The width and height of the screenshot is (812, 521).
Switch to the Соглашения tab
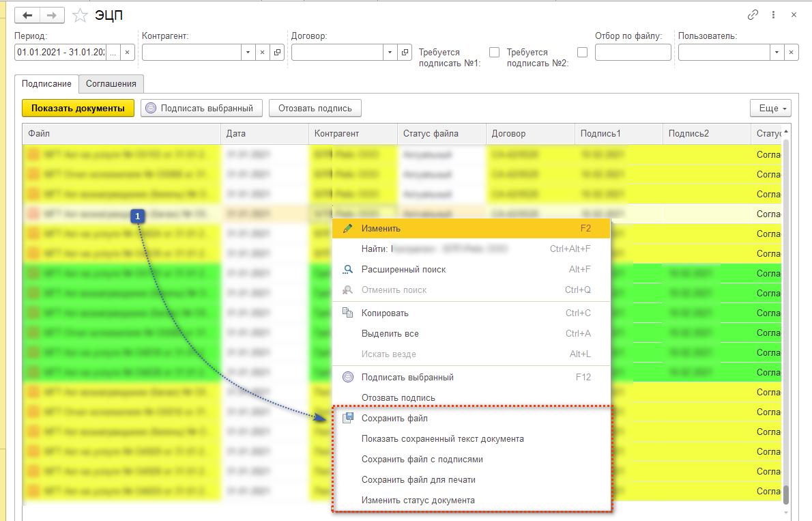point(111,84)
